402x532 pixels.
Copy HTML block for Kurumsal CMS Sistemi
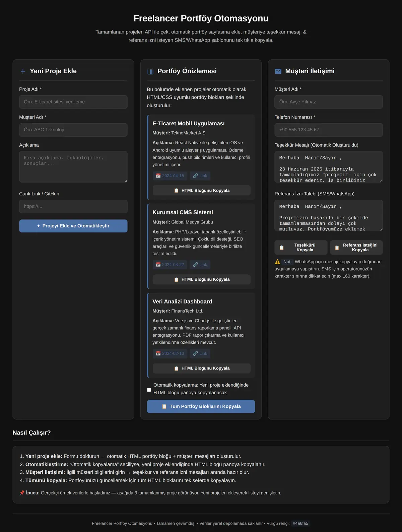coord(202,279)
